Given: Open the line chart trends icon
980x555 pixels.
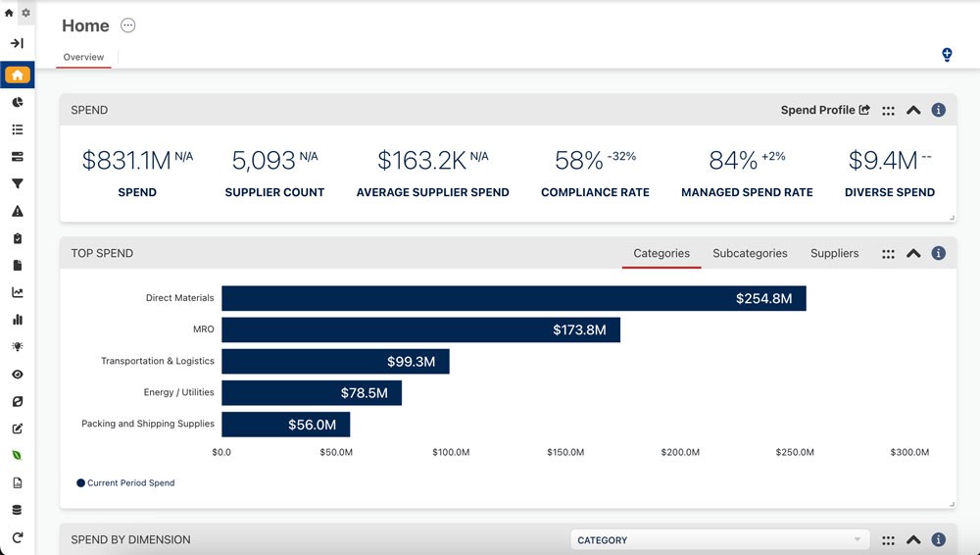Looking at the screenshot, I should (x=18, y=292).
